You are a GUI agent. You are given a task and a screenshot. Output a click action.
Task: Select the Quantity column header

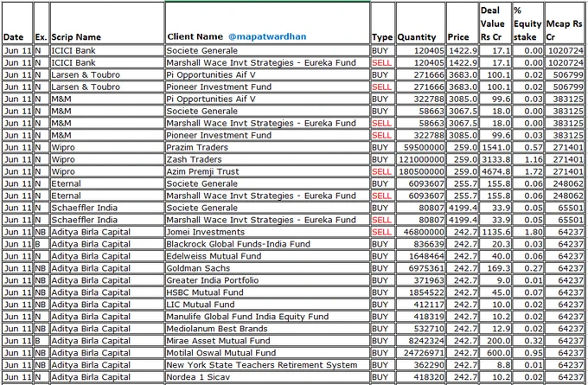tap(420, 23)
